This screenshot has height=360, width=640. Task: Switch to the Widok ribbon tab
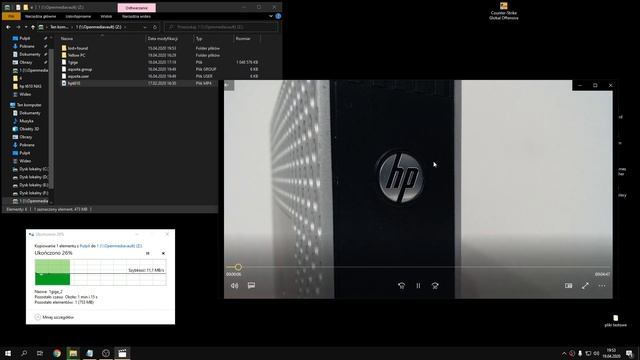[106, 16]
